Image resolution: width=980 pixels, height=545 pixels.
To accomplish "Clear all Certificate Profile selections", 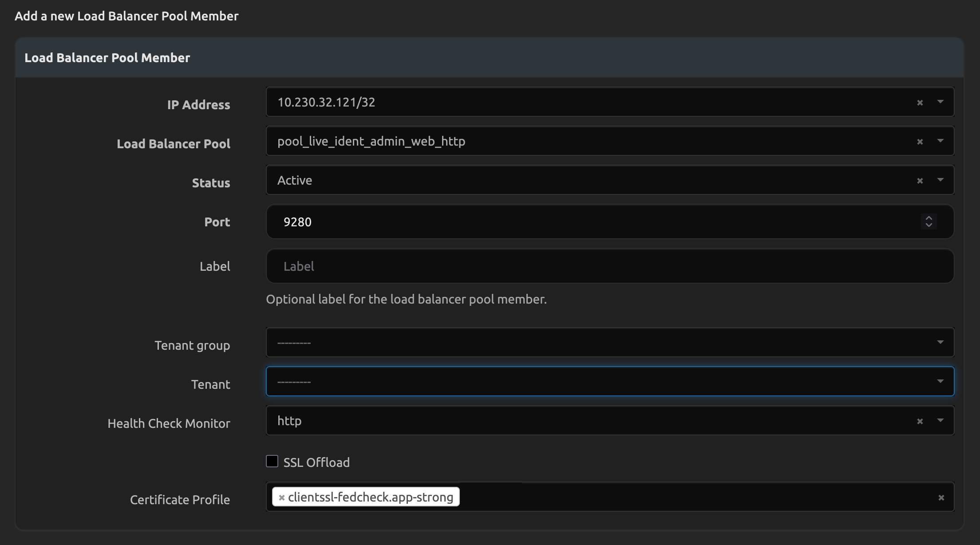I will (x=941, y=498).
